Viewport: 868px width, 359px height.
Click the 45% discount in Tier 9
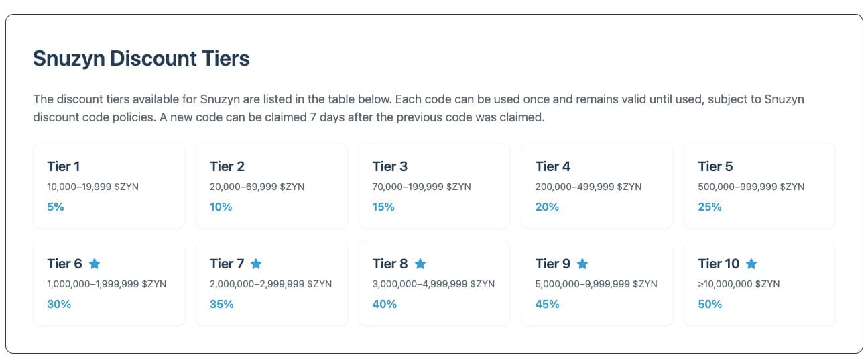tap(548, 304)
